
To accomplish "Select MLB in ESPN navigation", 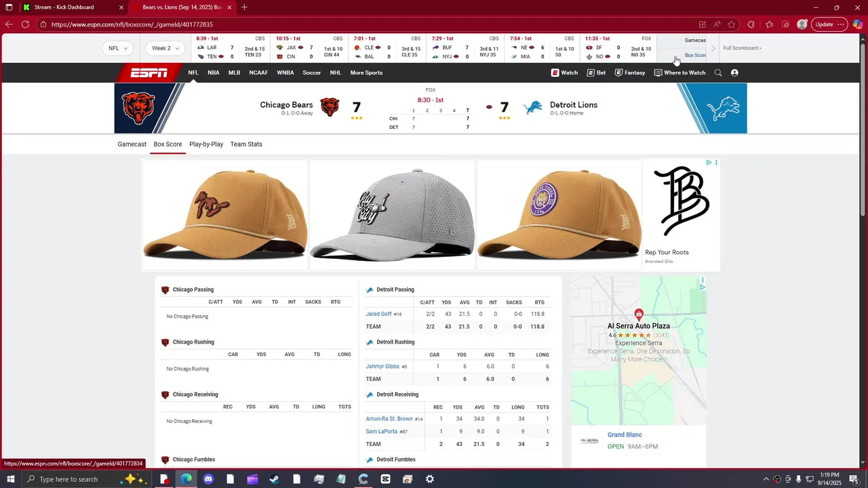I will tap(234, 73).
